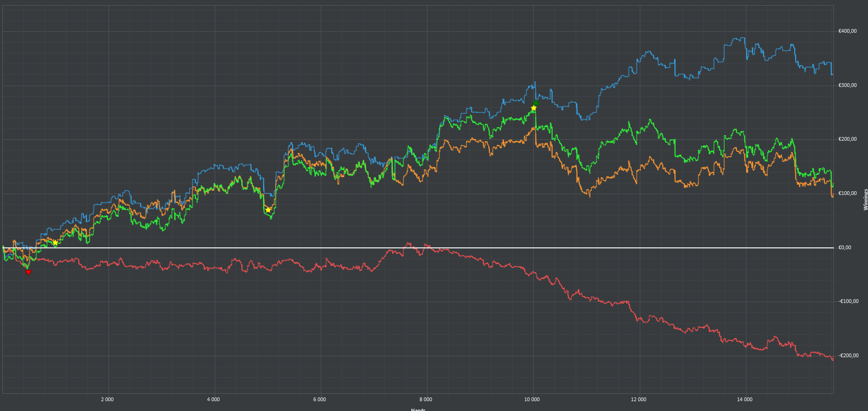This screenshot has height=411, width=868.
Task: Click the Winnings vertical axis title
Action: point(865,200)
